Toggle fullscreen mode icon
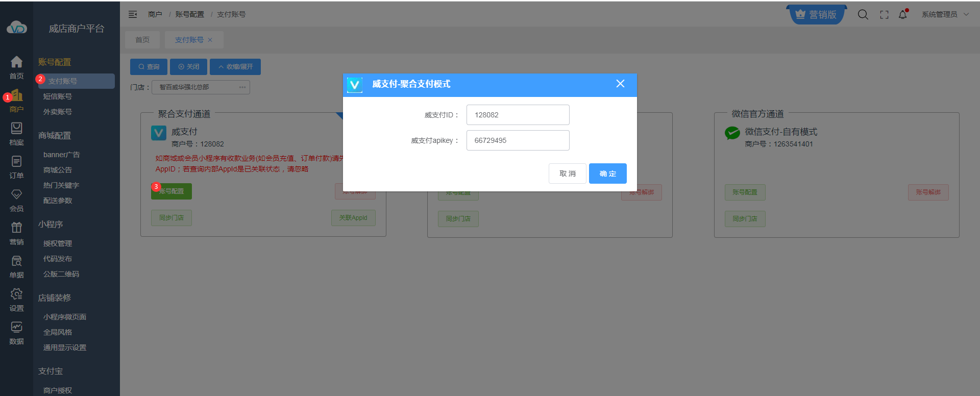980x396 pixels. pos(884,15)
